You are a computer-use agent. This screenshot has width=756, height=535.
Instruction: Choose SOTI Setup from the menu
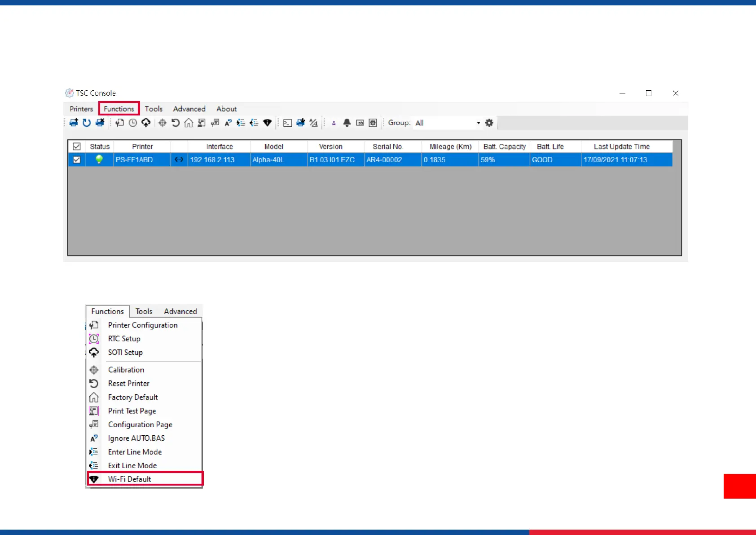144,353
